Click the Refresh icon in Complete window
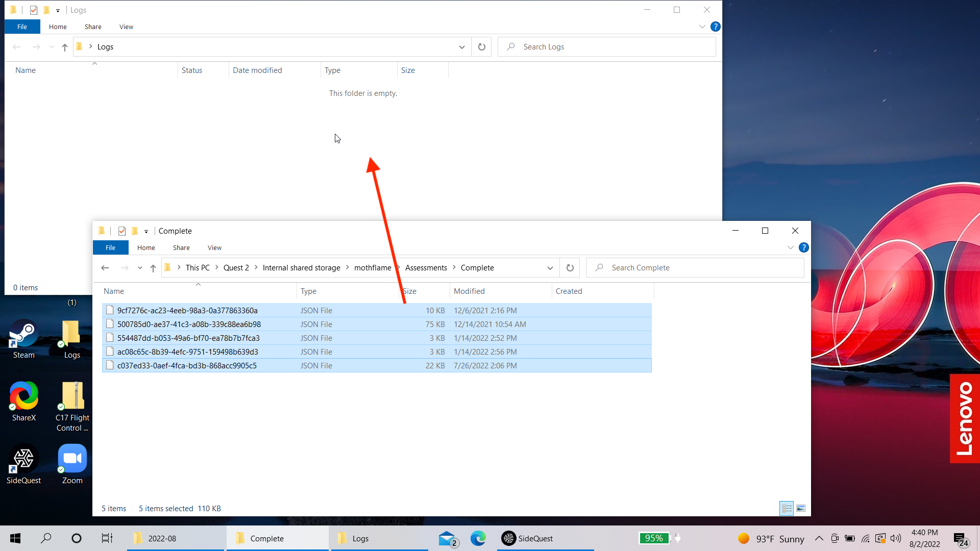980x551 pixels. [x=570, y=268]
